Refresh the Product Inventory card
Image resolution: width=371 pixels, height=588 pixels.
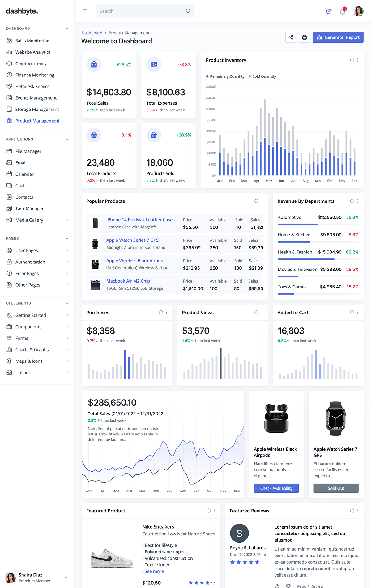pos(352,60)
